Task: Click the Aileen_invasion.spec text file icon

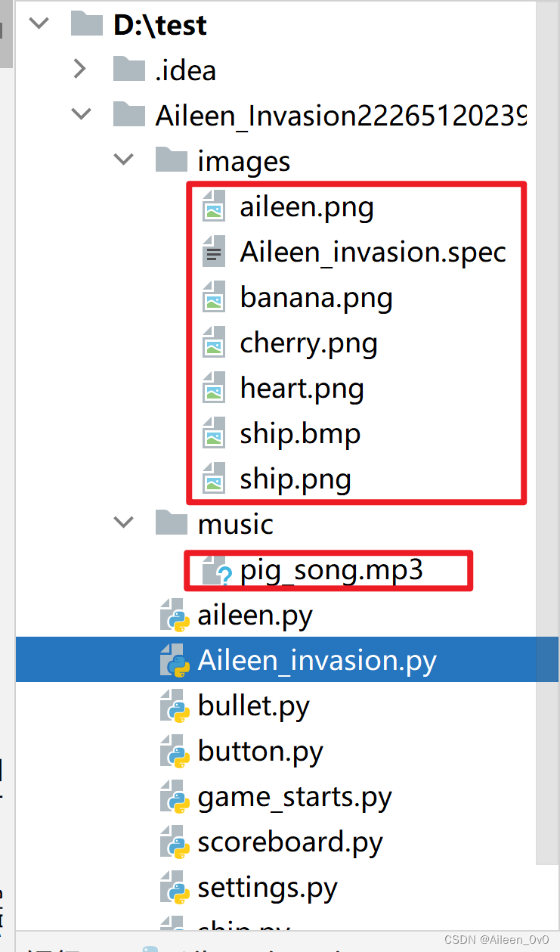Action: click(x=214, y=253)
